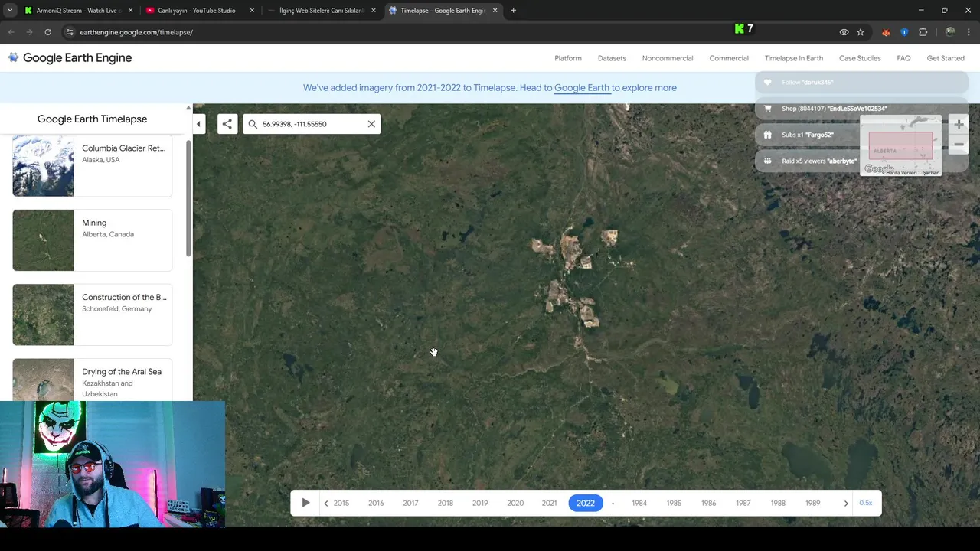Image resolution: width=980 pixels, height=551 pixels.
Task: Open Timelapse In Earth link
Action: click(x=794, y=58)
